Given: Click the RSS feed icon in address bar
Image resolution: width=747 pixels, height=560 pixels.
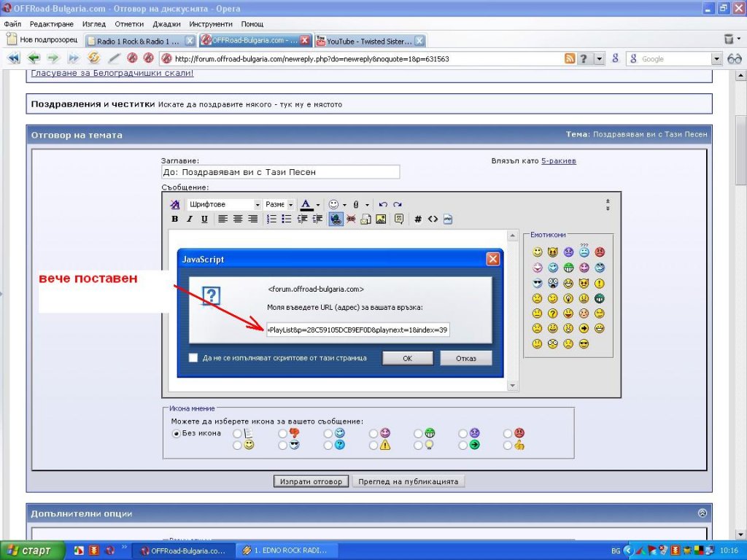Looking at the screenshot, I should point(570,58).
